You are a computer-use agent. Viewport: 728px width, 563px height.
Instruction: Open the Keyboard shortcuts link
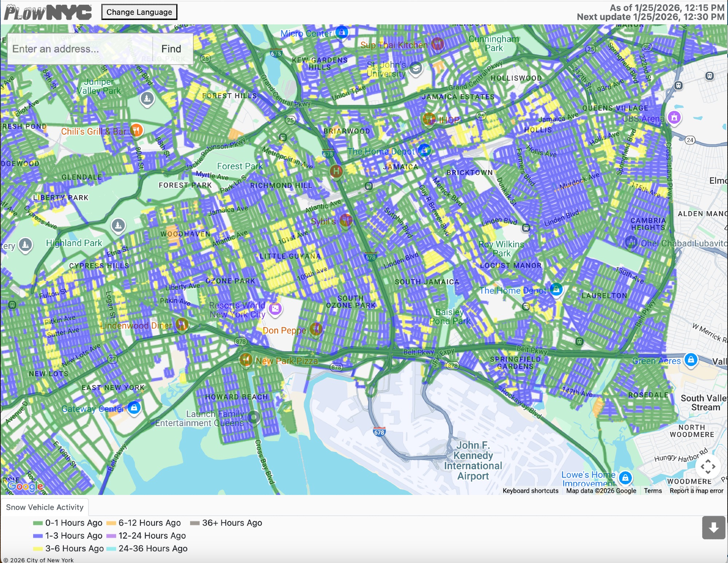[530, 491]
